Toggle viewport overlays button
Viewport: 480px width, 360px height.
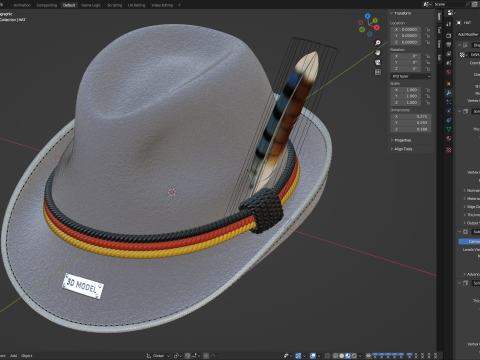coord(313,356)
